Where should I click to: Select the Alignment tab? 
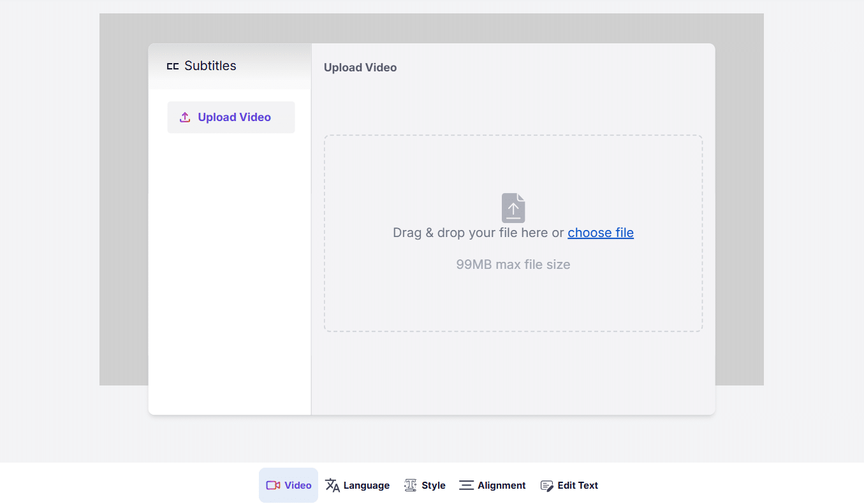point(501,486)
